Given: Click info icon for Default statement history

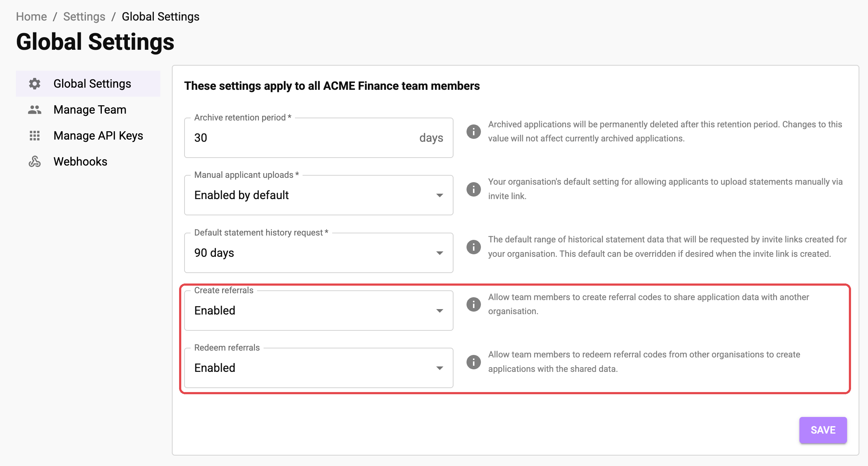Looking at the screenshot, I should (x=474, y=247).
